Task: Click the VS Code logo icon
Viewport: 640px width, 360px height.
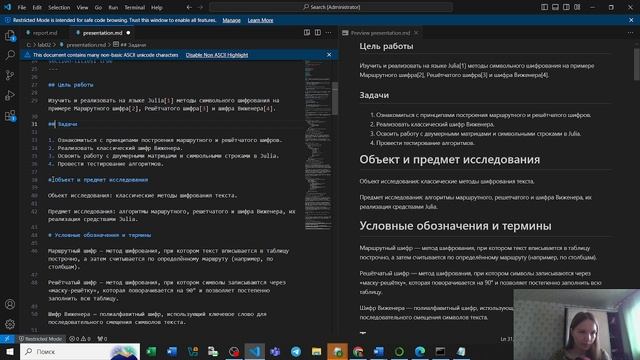Action: 7,7
